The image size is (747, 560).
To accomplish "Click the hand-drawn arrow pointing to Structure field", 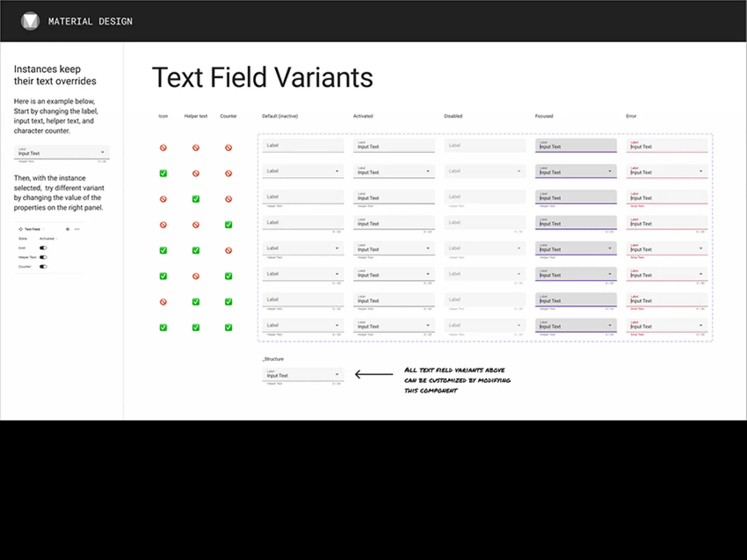I will [374, 374].
